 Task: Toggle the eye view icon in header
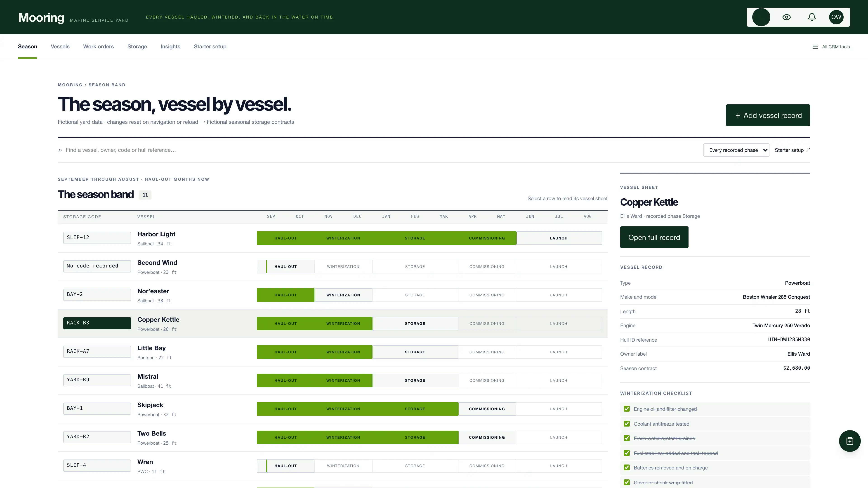pyautogui.click(x=786, y=17)
